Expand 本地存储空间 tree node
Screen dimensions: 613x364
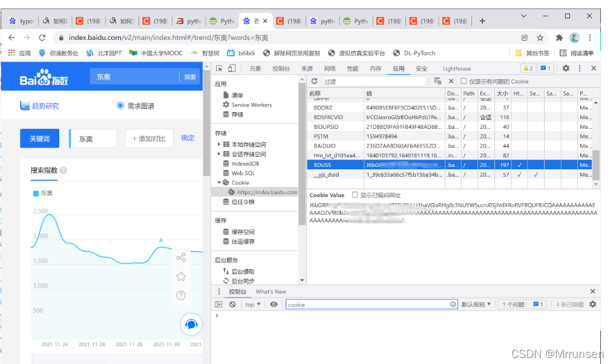(x=219, y=144)
